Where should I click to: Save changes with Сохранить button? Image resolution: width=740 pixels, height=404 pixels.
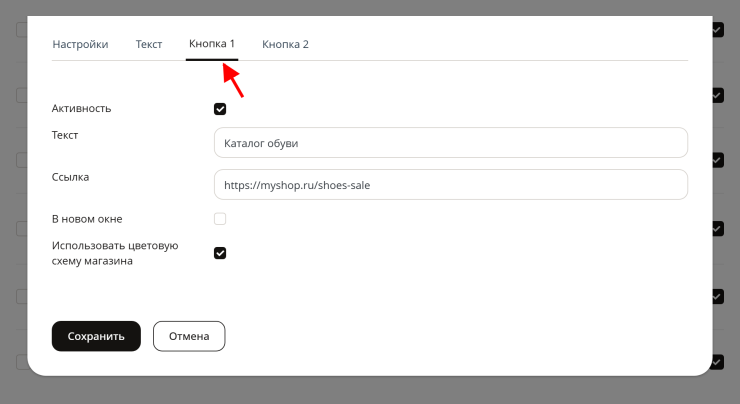click(96, 336)
